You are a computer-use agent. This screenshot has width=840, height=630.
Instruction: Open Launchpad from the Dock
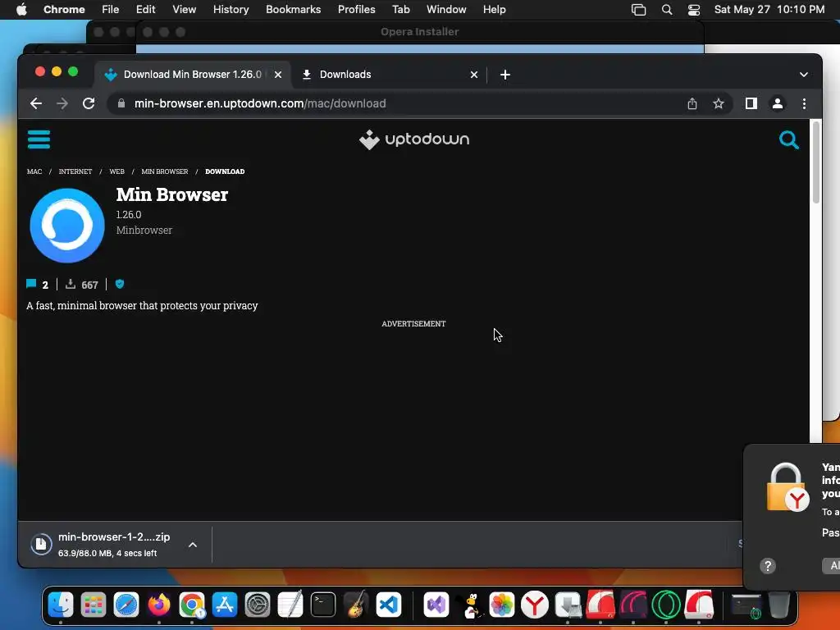(94, 605)
